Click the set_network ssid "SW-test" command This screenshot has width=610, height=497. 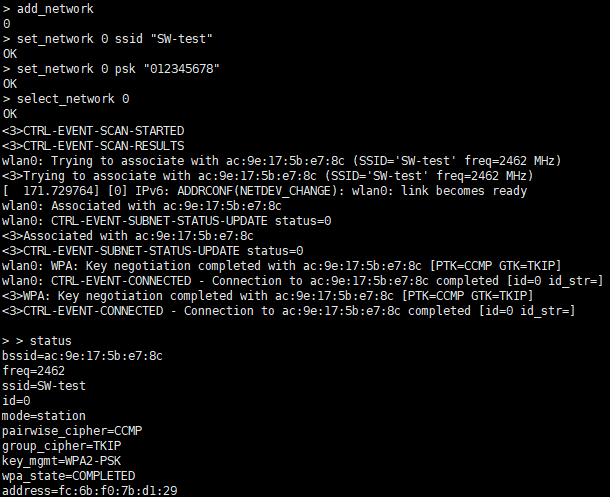pyautogui.click(x=108, y=39)
